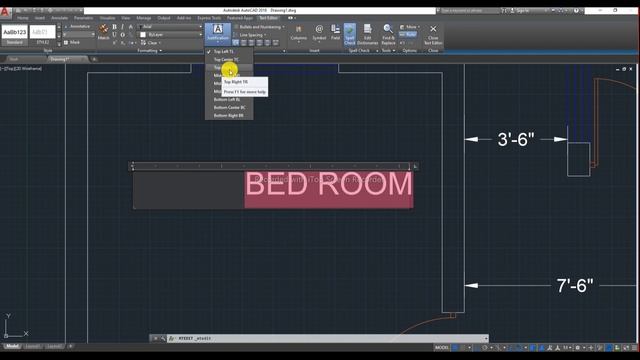Click the command line input field
This screenshot has width=640, height=360.
pyautogui.click(x=327, y=338)
